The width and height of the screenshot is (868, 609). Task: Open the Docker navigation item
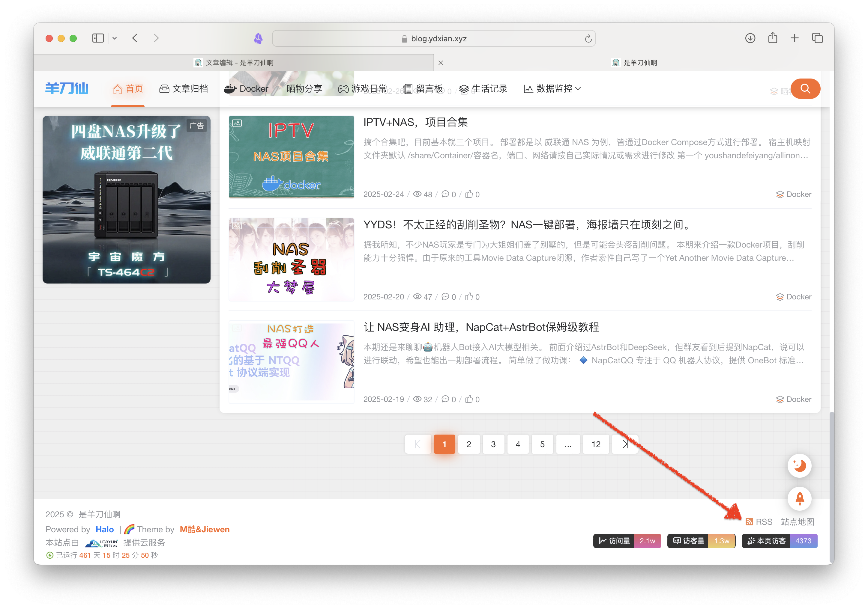tap(246, 89)
